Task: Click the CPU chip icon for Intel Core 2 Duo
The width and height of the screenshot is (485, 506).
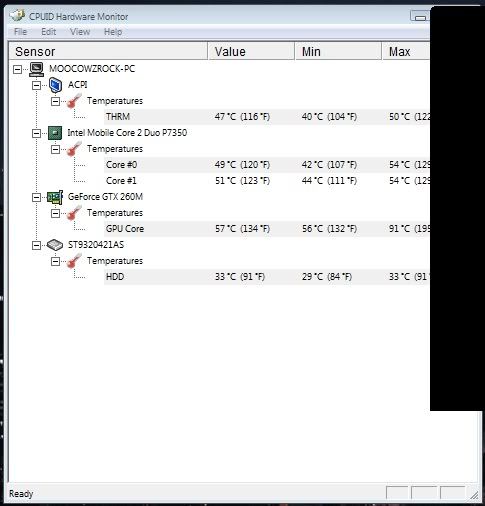Action: click(x=55, y=133)
